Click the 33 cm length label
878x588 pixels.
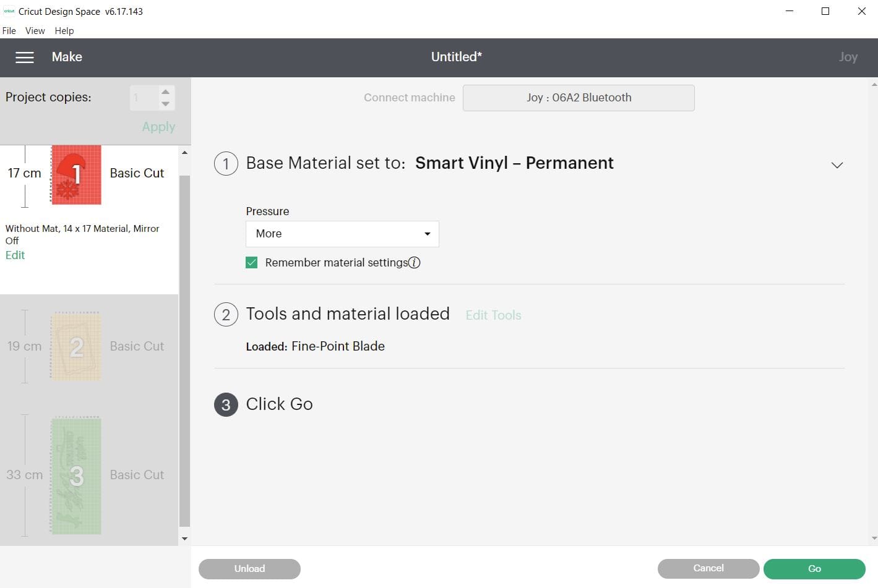point(24,475)
